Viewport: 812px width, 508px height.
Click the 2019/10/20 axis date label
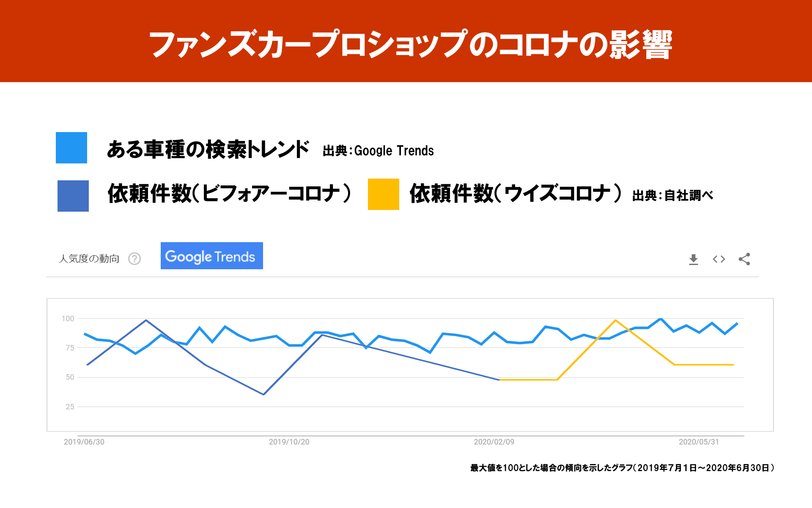[289, 442]
